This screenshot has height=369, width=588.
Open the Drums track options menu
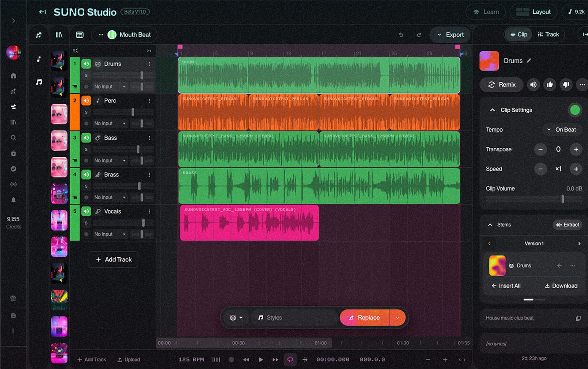(x=149, y=64)
